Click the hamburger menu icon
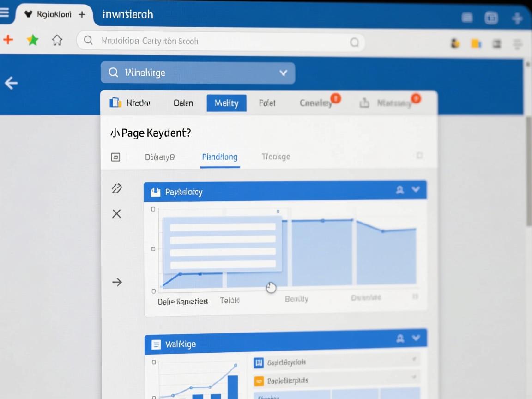The height and width of the screenshot is (399, 532). pos(4,12)
